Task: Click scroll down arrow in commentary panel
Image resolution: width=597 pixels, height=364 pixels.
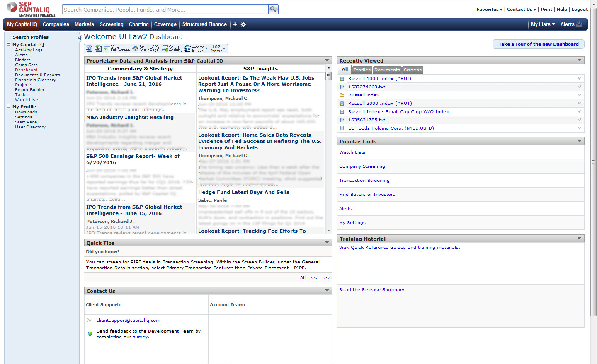Action: (329, 231)
